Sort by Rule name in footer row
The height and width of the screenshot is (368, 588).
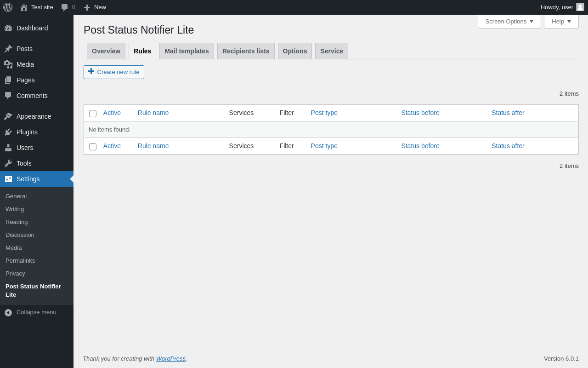153,146
